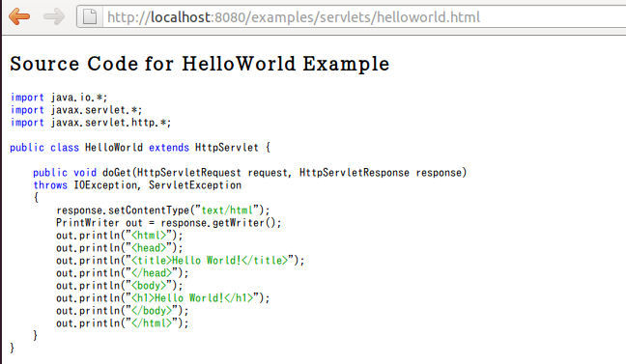Click the 'throws IOException, ServletException' line
The width and height of the screenshot is (626, 364).
coord(137,185)
